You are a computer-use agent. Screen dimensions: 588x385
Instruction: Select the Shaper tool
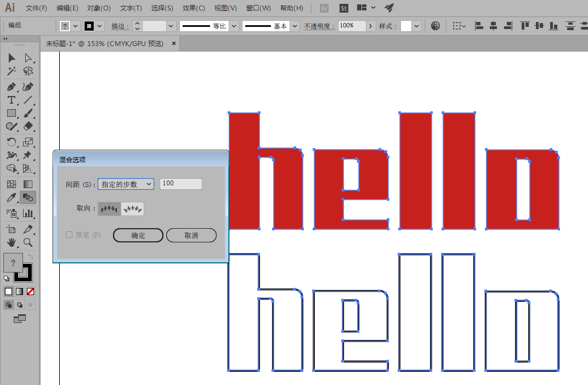pyautogui.click(x=12, y=126)
